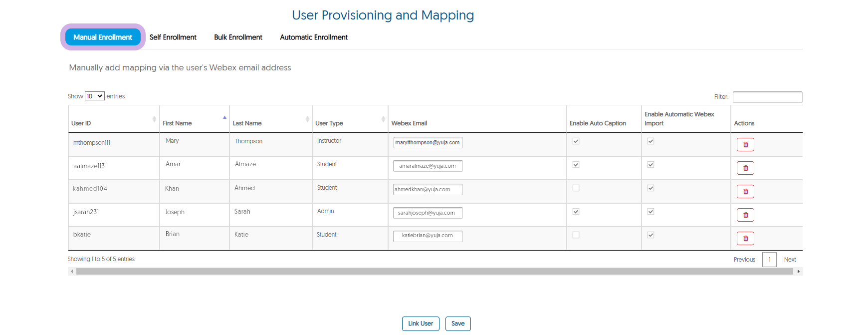Remove kahmed104 using the trash icon
This screenshot has height=335, width=868.
(745, 192)
